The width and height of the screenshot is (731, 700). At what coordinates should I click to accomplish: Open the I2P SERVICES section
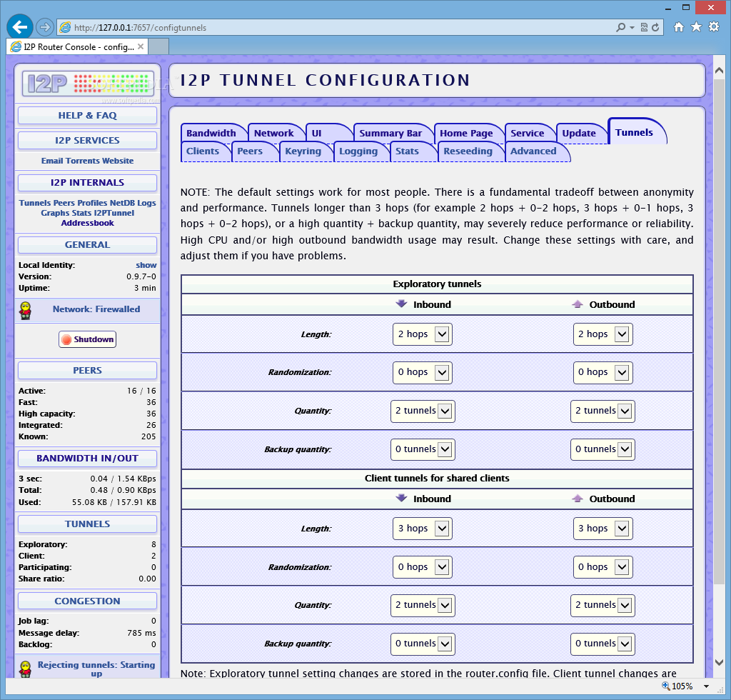click(88, 141)
